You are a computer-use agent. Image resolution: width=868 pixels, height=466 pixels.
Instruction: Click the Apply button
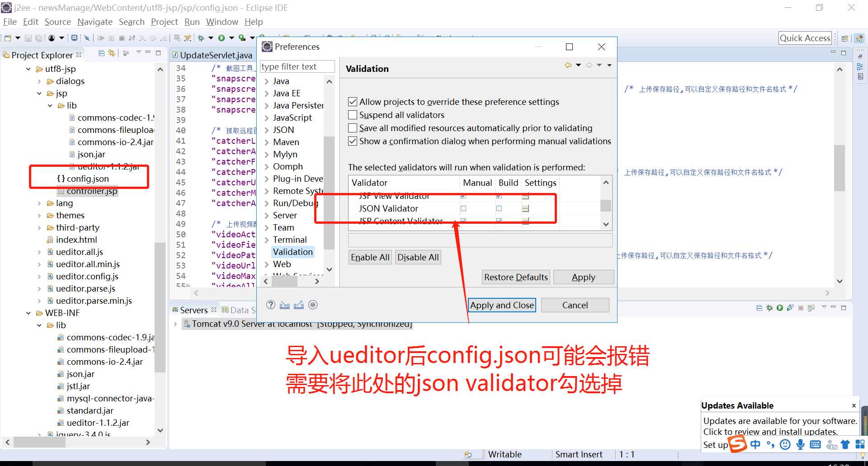pos(584,277)
